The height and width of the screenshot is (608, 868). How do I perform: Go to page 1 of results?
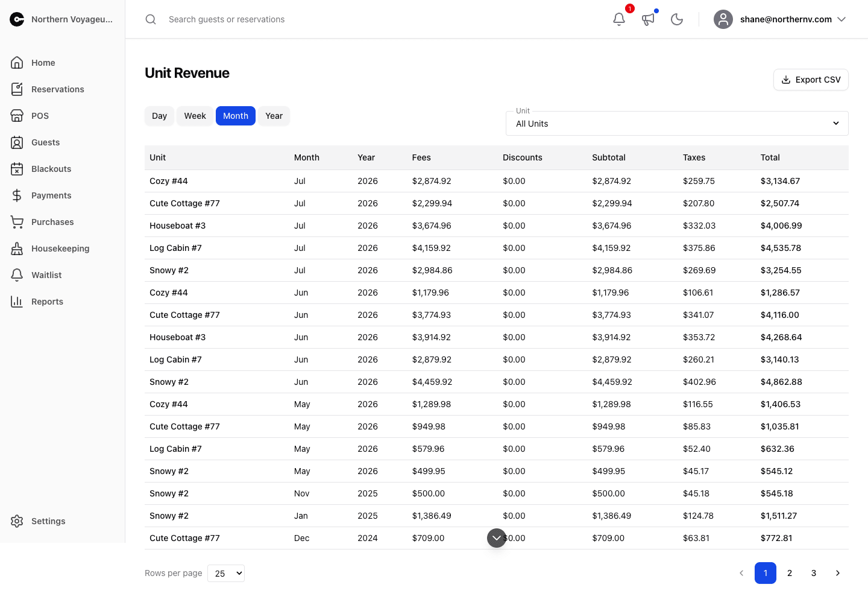point(766,573)
